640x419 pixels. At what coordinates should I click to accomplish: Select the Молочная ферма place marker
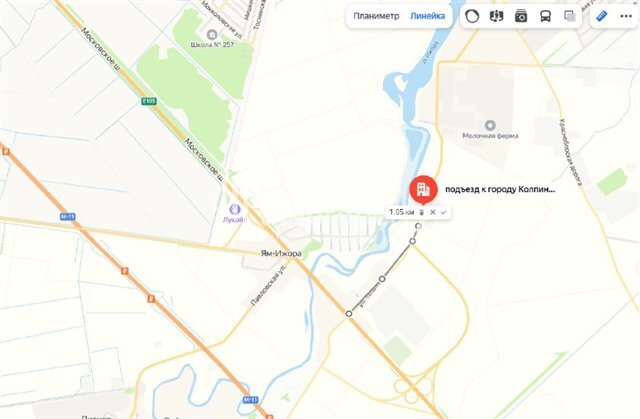[x=490, y=125]
